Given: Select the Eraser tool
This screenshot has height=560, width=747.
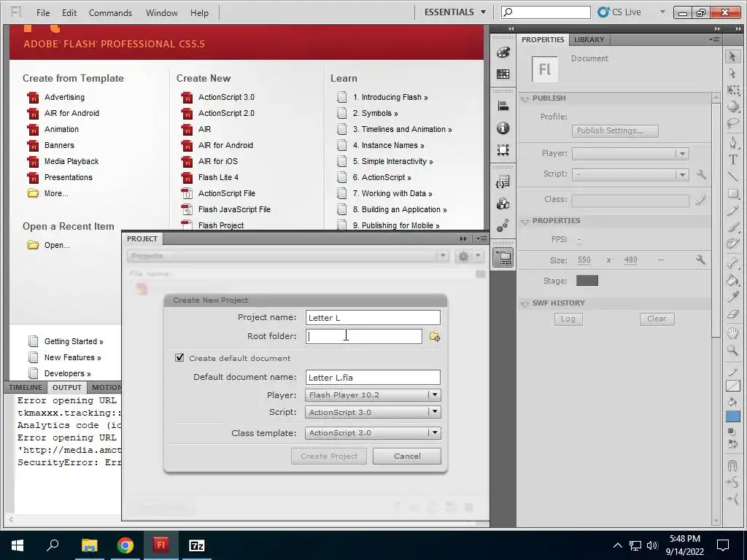Looking at the screenshot, I should (x=732, y=314).
